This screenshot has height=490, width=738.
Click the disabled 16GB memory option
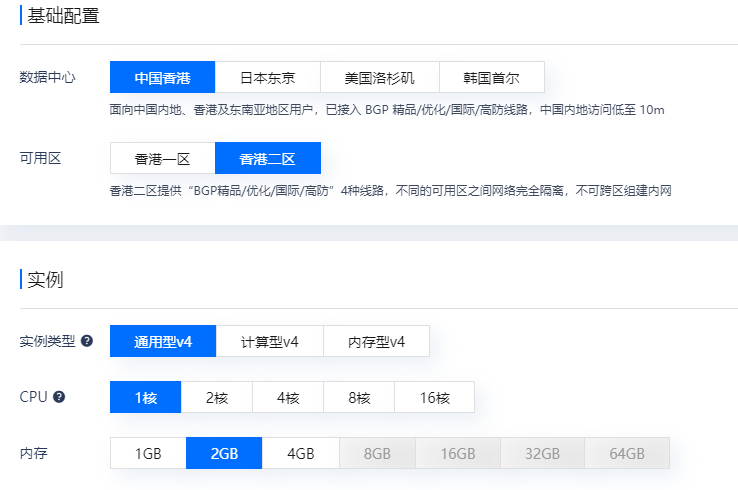click(x=458, y=453)
